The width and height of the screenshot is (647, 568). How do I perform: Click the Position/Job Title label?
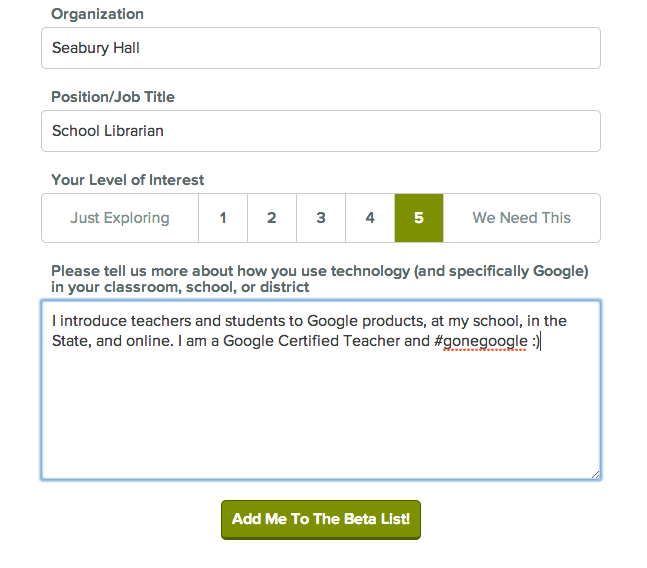pos(113,97)
